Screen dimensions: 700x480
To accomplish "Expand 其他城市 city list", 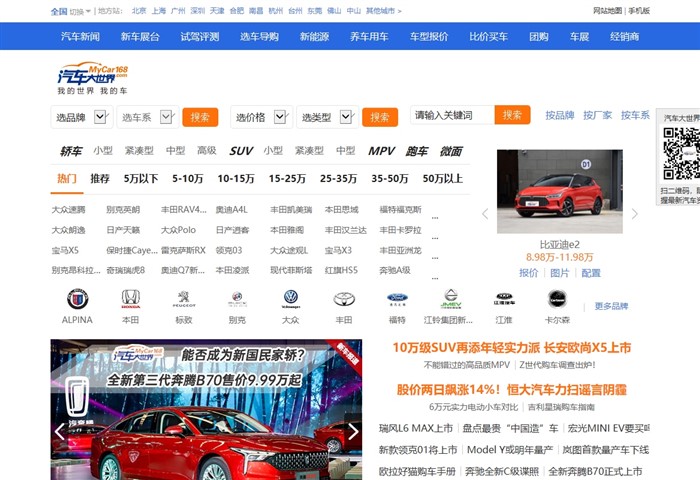I will [x=383, y=11].
